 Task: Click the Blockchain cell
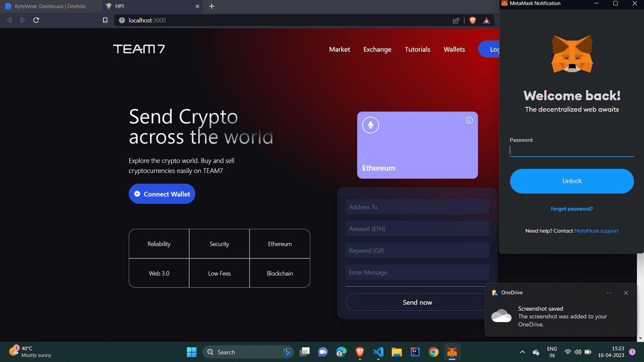[x=280, y=273]
